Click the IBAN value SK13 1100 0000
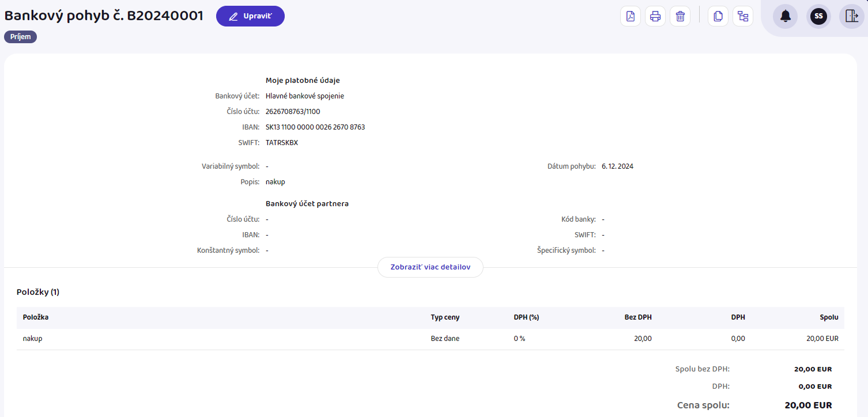This screenshot has height=417, width=868. [x=315, y=127]
